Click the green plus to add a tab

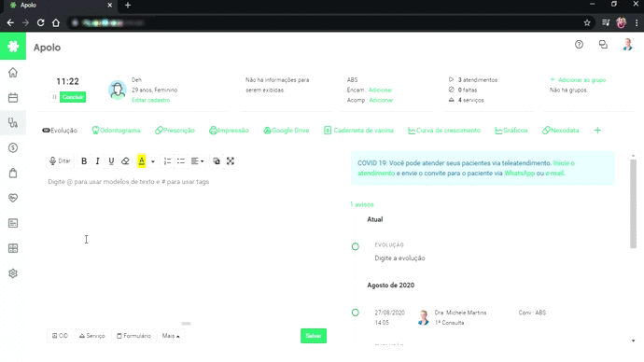pos(597,131)
